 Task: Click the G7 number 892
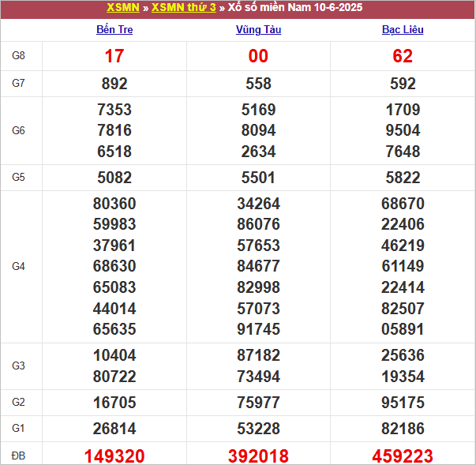pos(114,84)
